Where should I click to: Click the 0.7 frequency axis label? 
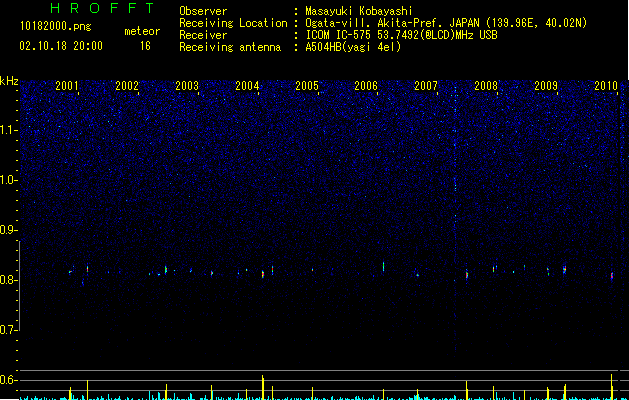(9, 330)
